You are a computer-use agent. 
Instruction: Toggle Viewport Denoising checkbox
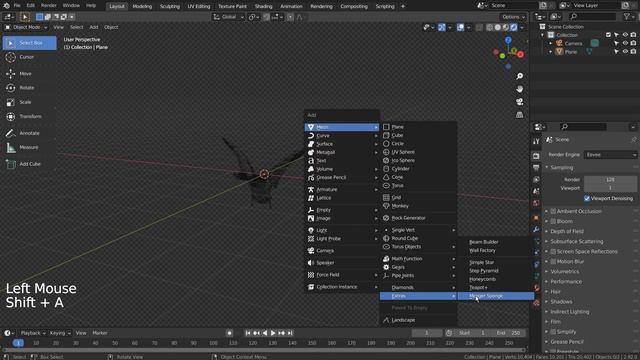pos(587,198)
